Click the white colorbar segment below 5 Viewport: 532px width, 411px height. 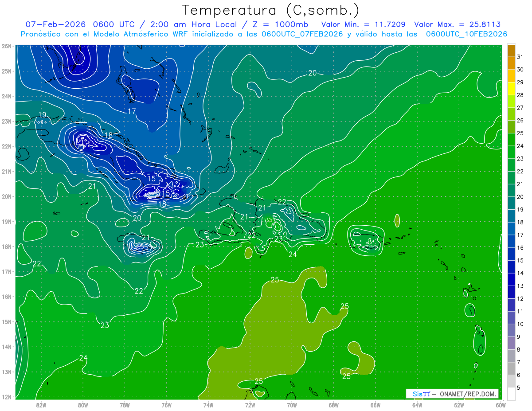click(x=512, y=394)
